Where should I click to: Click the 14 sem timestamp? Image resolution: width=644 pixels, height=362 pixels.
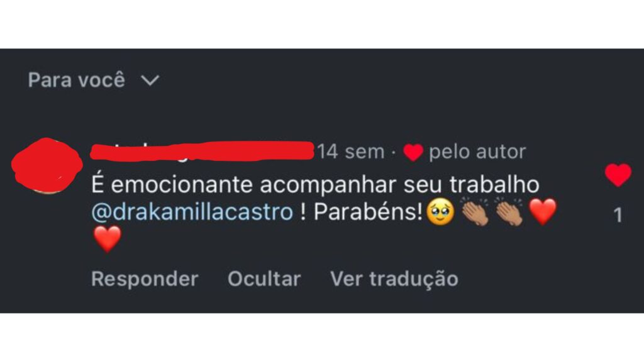point(351,152)
